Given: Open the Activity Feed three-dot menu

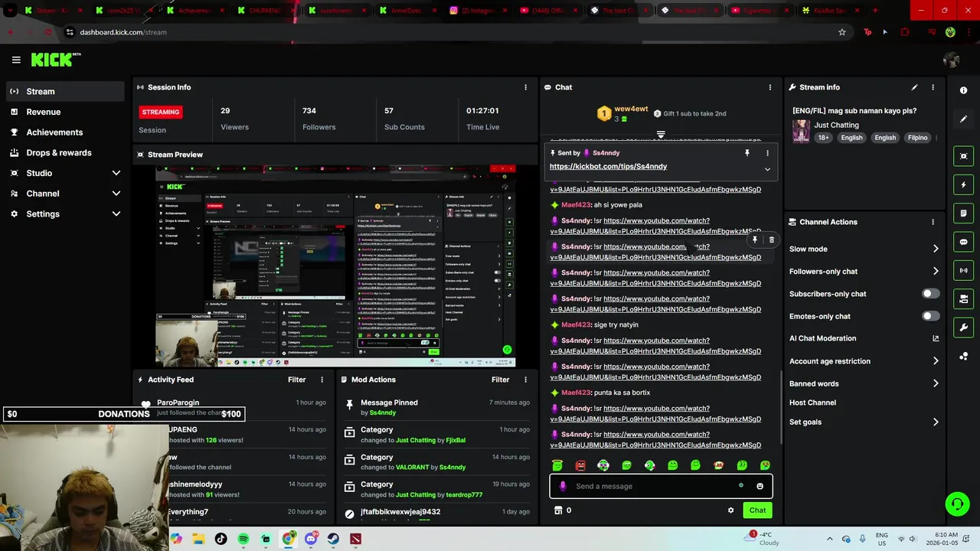Looking at the screenshot, I should tap(322, 380).
